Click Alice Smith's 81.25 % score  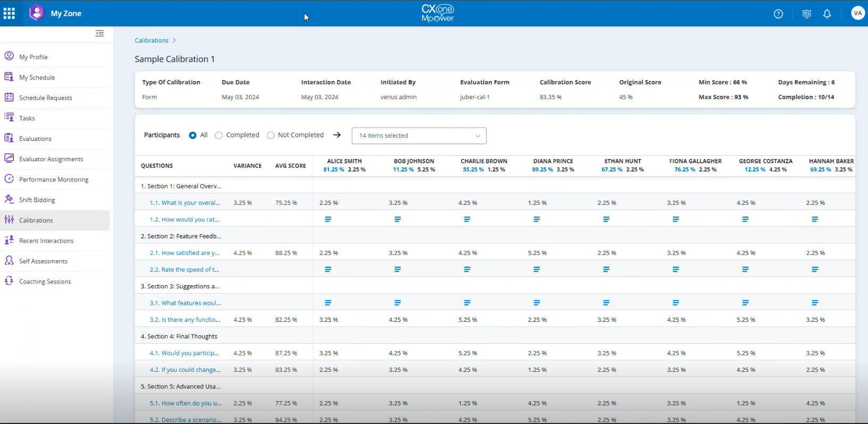(333, 170)
